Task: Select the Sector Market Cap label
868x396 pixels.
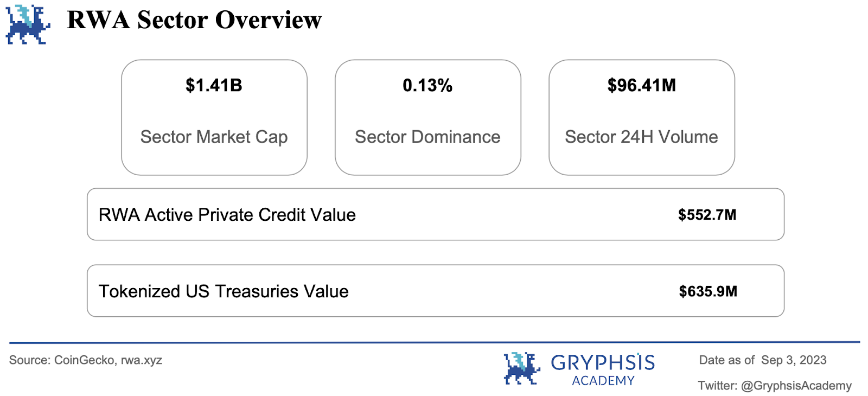Action: point(214,137)
